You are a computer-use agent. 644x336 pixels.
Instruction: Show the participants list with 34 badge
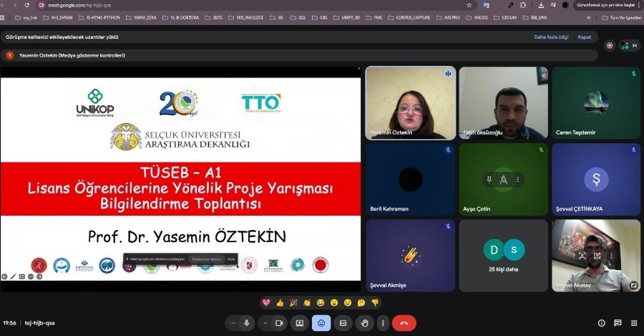(628, 45)
